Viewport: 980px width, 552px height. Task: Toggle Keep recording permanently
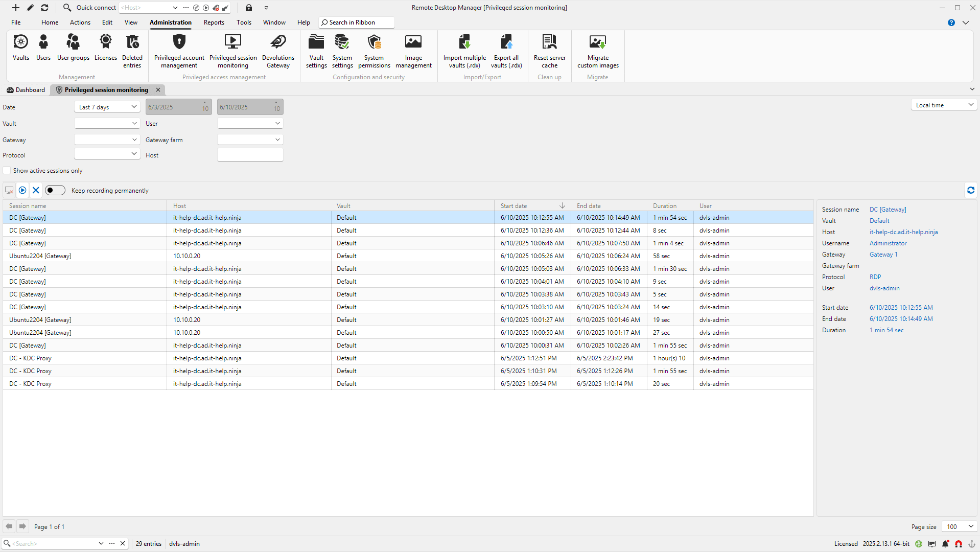[x=55, y=190]
